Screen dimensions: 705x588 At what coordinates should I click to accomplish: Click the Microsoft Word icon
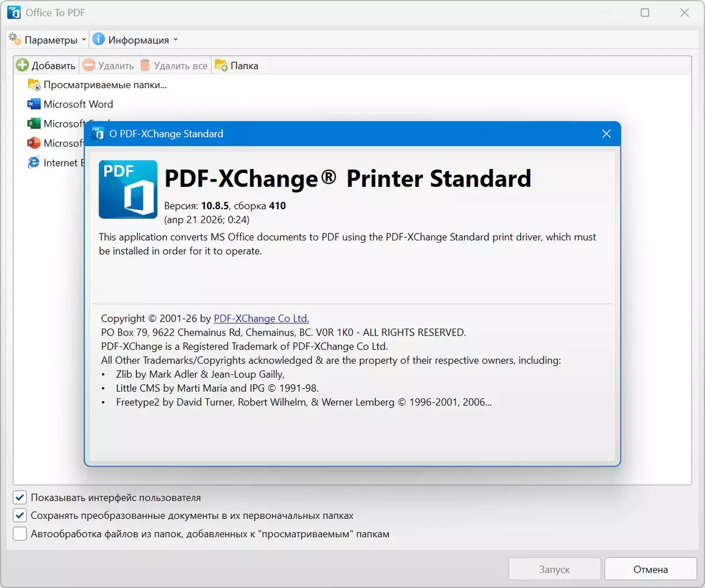[x=34, y=104]
